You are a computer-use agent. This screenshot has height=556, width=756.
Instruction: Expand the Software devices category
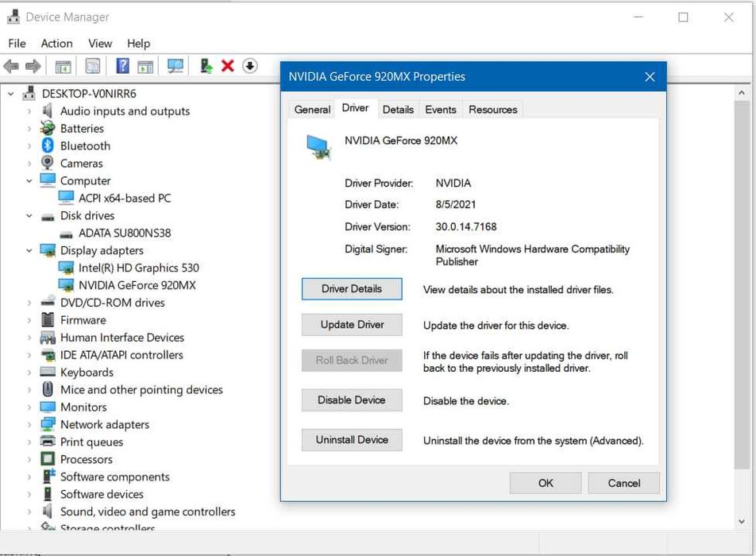(x=29, y=494)
